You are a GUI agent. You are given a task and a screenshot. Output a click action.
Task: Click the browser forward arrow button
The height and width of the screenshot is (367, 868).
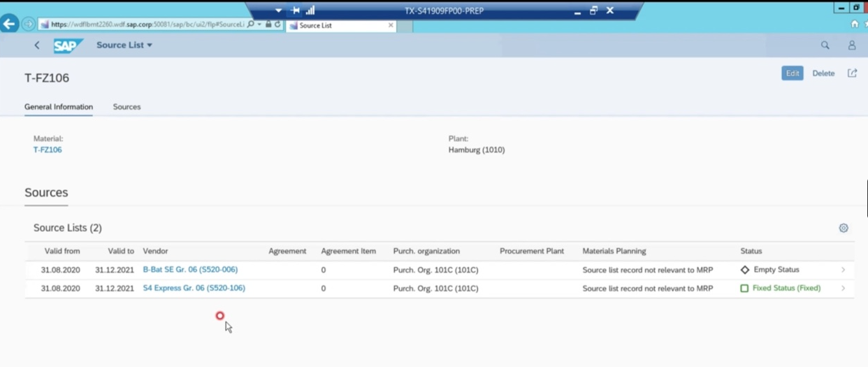pos(28,24)
